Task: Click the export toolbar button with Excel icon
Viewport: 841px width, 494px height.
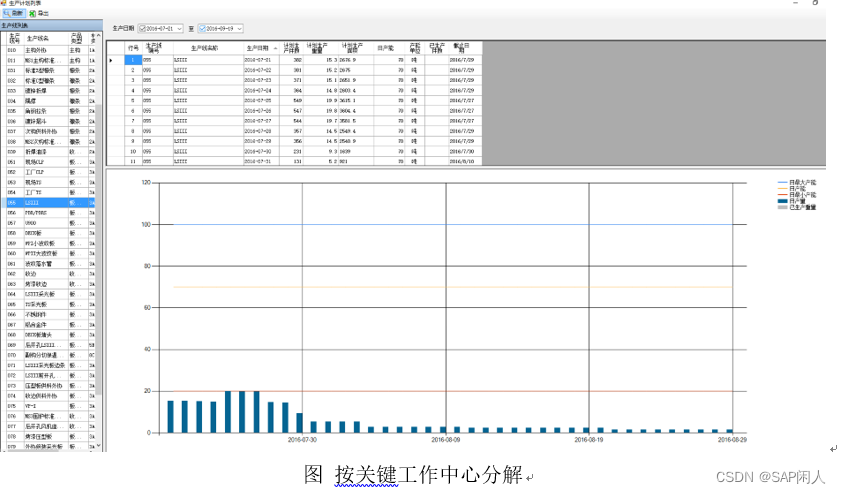Action: pyautogui.click(x=39, y=13)
